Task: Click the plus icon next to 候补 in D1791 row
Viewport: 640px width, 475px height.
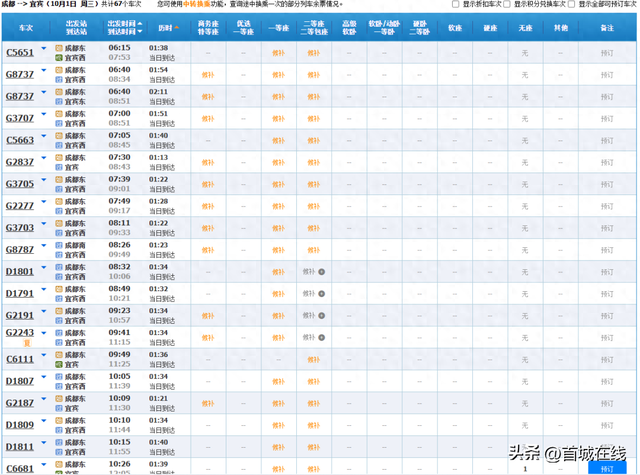Action: tap(322, 294)
